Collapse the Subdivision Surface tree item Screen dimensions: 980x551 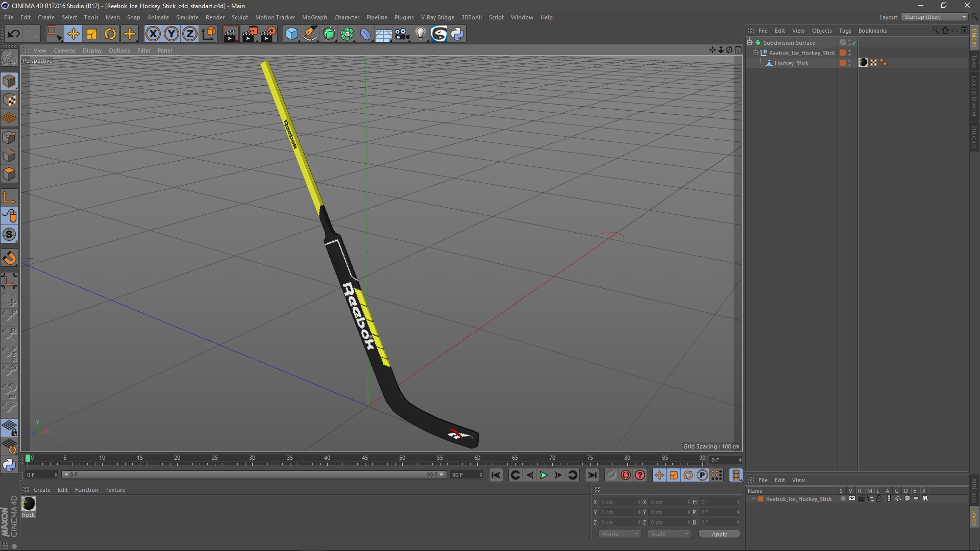click(750, 43)
